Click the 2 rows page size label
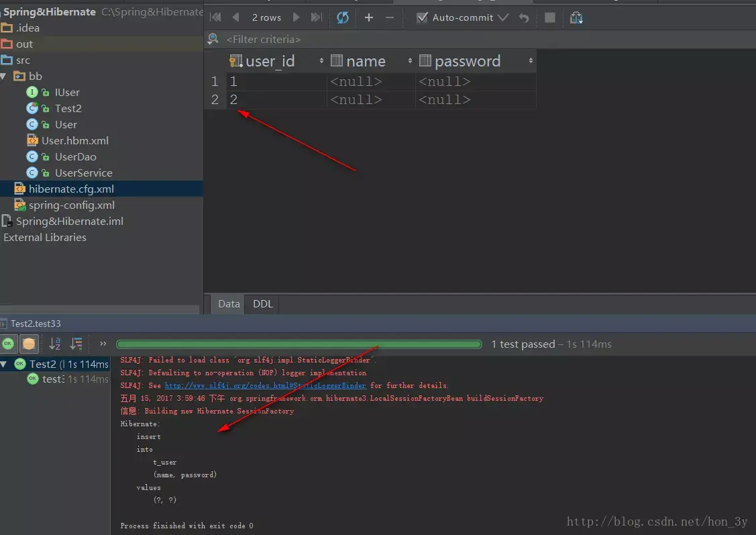The width and height of the screenshot is (756, 535). tap(266, 18)
